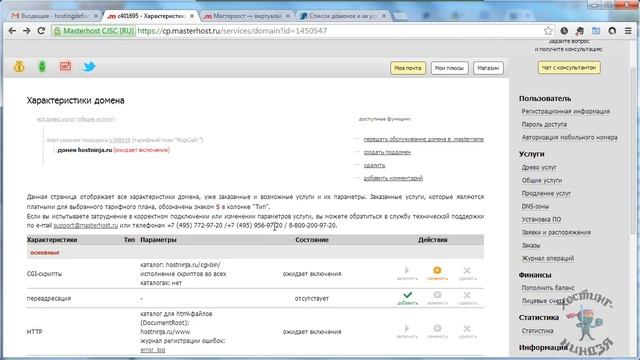Click delete X in переадресация row
Image resolution: width=640 pixels, height=360 pixels.
467,298
